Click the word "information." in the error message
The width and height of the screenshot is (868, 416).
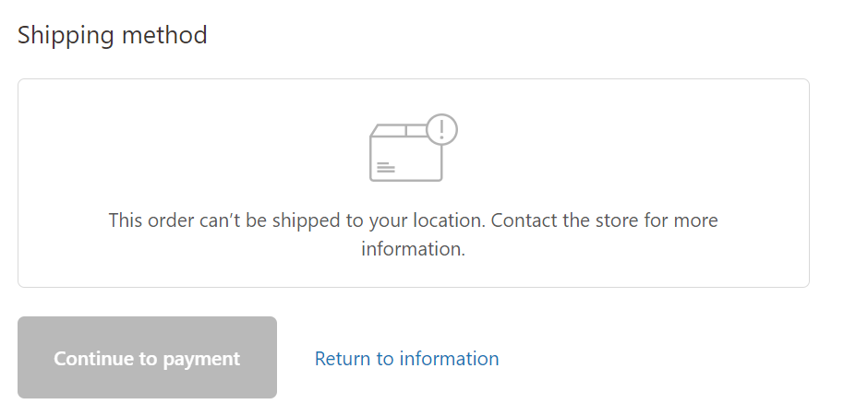(413, 249)
